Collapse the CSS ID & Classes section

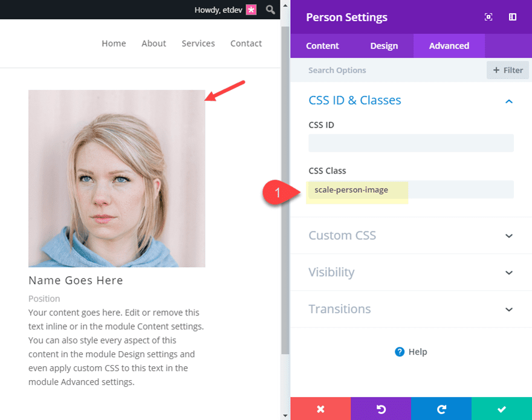click(508, 101)
